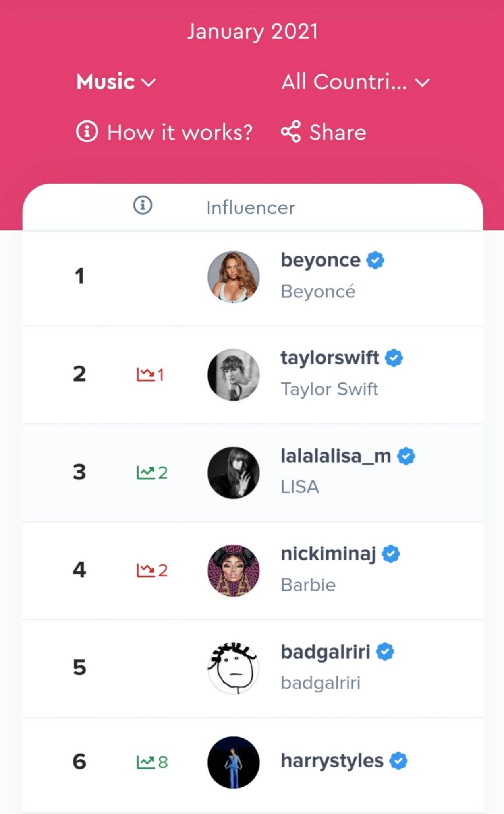Open the How it works? link

click(180, 132)
